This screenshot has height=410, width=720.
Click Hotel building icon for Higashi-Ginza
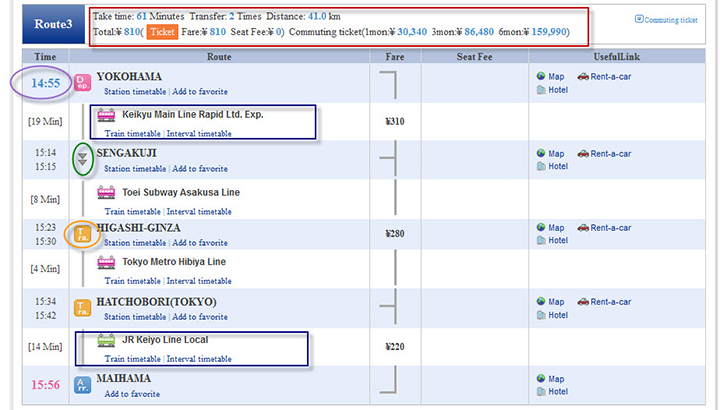pyautogui.click(x=541, y=240)
